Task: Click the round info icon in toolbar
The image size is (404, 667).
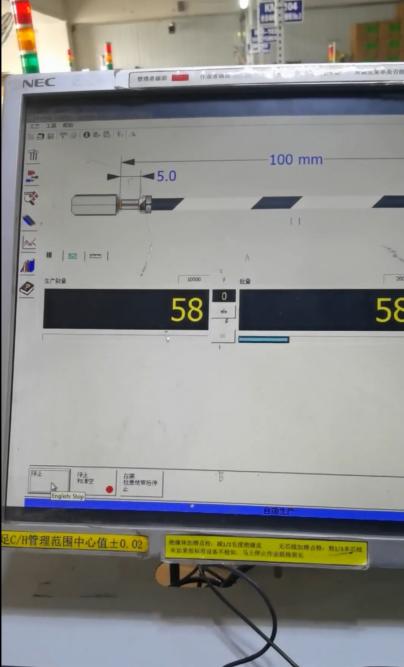Action: point(87,134)
